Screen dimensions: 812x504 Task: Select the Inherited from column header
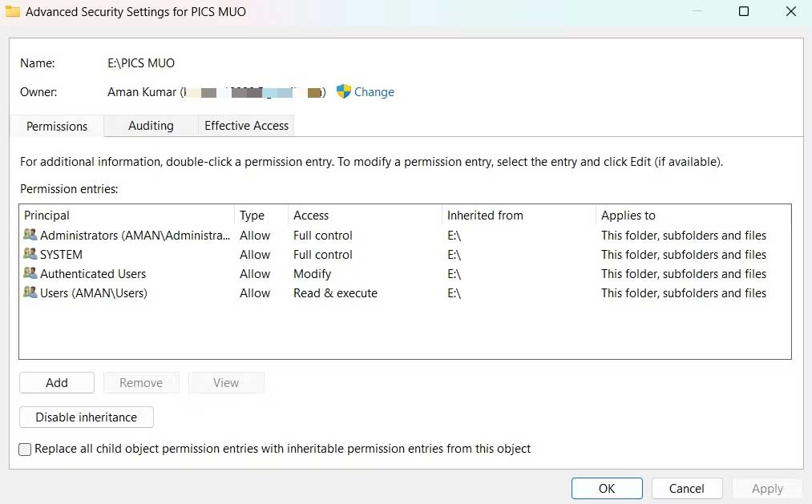[x=485, y=216]
